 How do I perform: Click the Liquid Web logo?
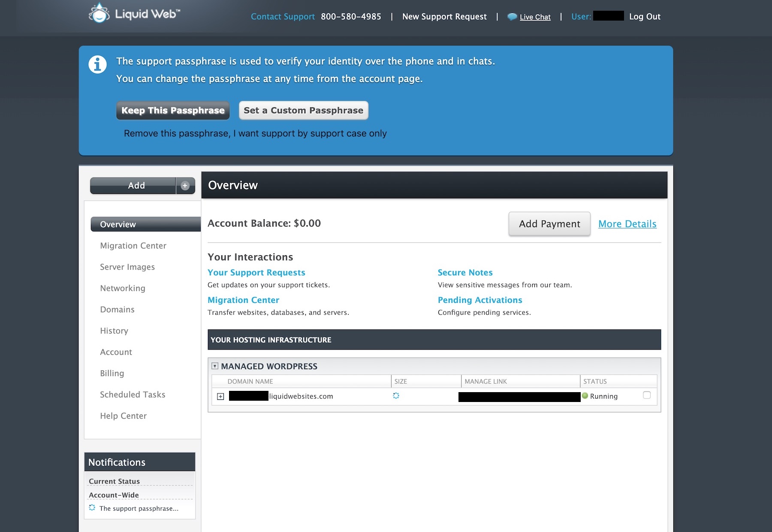[x=134, y=13]
